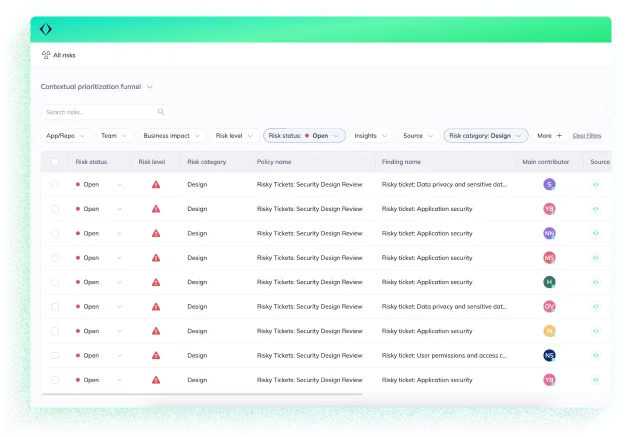Open the purple NN contributor avatar
Screen dimensions: 629x437
tap(549, 233)
